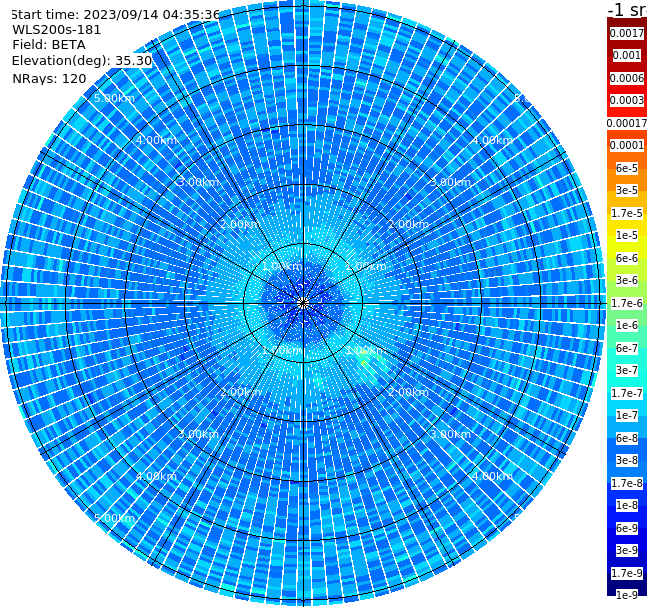The image size is (647, 607).
Task: Click the 3e-5 colorbar tick label
Action: pyautogui.click(x=627, y=190)
